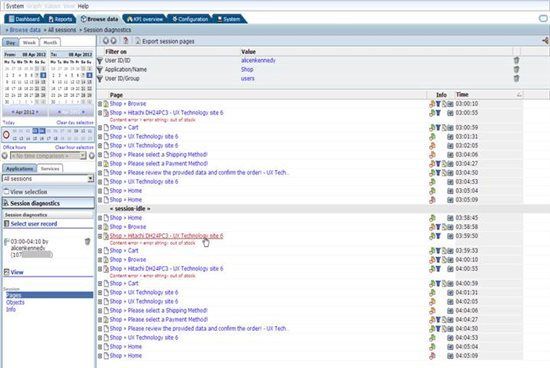Viewport: 550px width, 368px height.
Task: Open the System menu in the menu bar
Action: [x=15, y=6]
